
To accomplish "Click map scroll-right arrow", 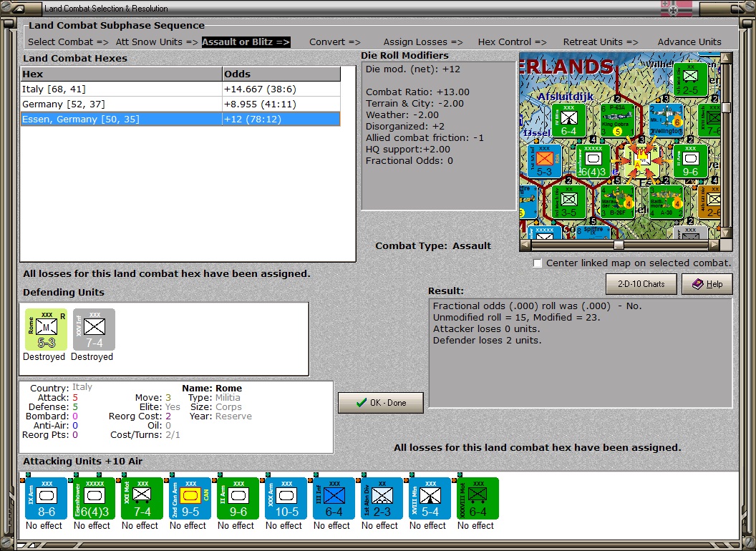I will click(x=714, y=245).
